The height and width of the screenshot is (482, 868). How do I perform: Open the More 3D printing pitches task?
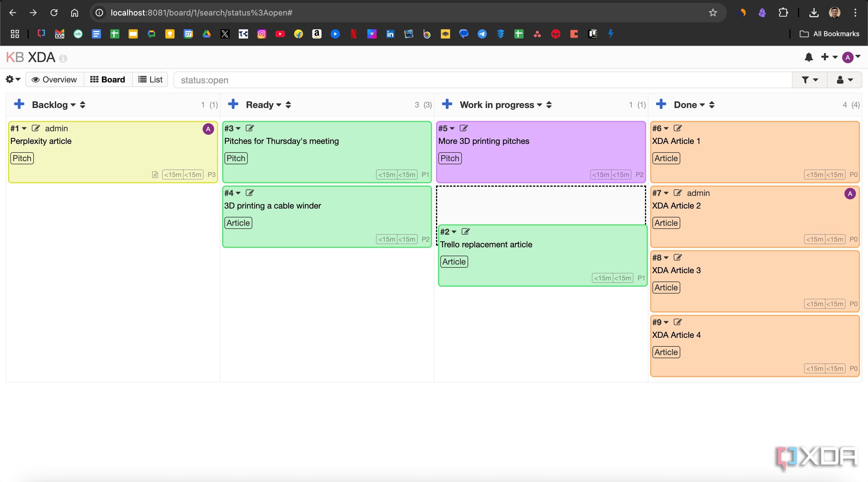coord(484,141)
